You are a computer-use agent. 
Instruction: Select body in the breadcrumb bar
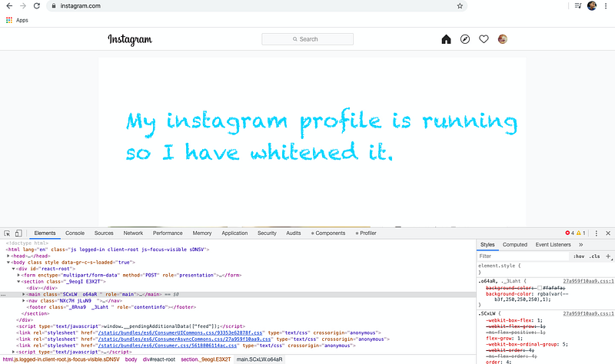point(131,359)
